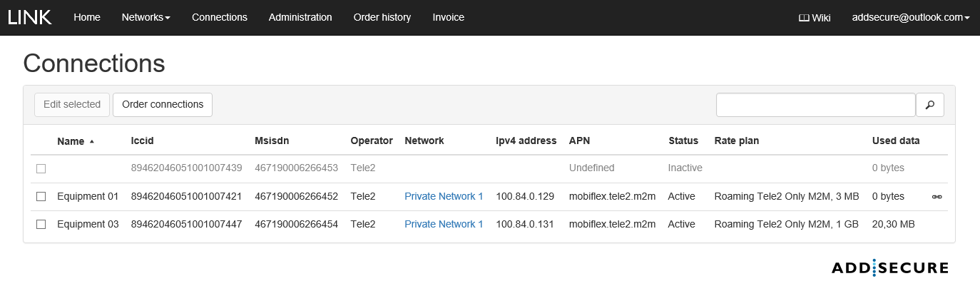Click the Name column sort arrow

click(x=92, y=141)
